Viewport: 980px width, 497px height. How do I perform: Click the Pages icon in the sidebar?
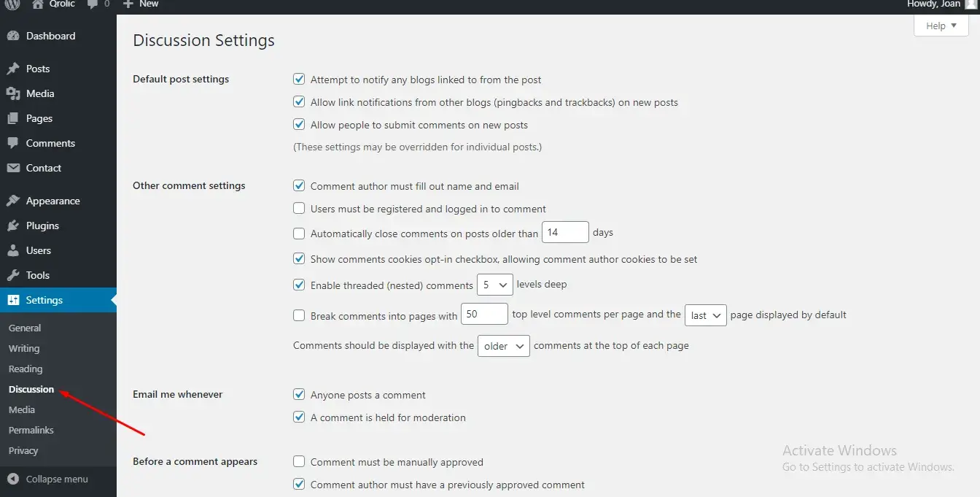point(13,118)
